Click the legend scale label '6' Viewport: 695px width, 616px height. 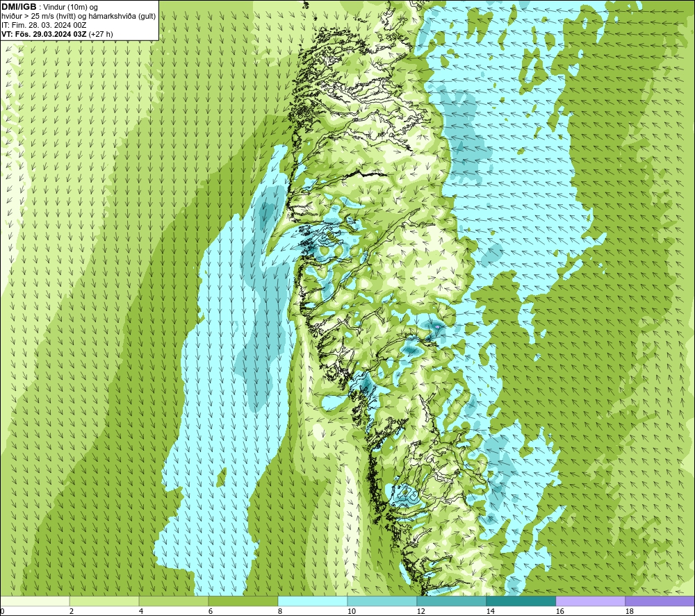click(211, 612)
